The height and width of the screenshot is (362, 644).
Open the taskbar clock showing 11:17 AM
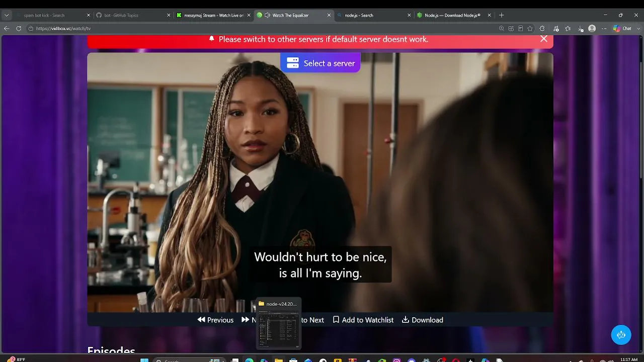point(629,359)
